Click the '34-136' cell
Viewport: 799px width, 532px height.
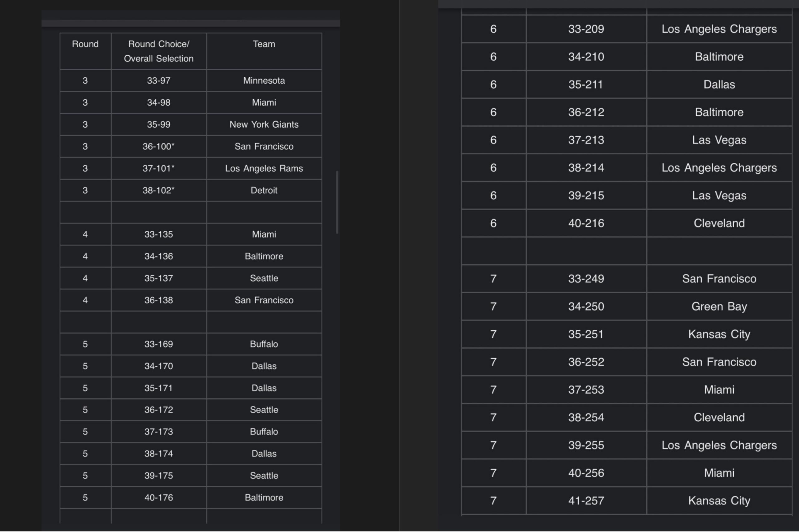(159, 256)
